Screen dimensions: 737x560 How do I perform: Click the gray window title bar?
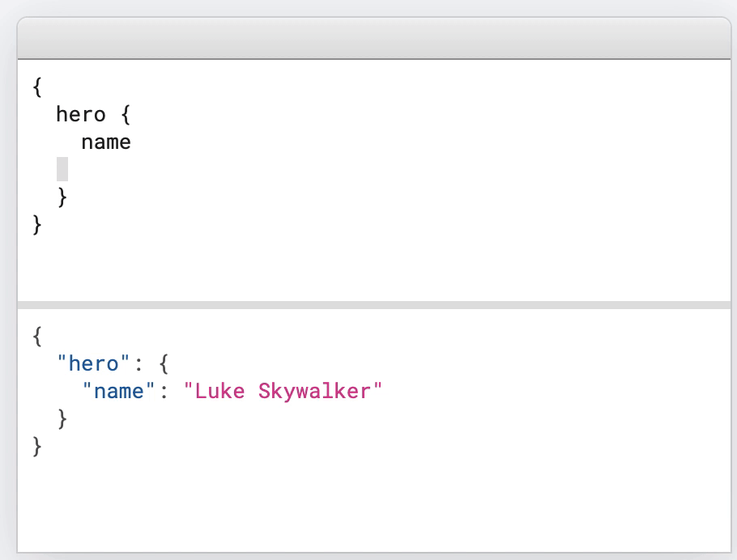coord(373,38)
